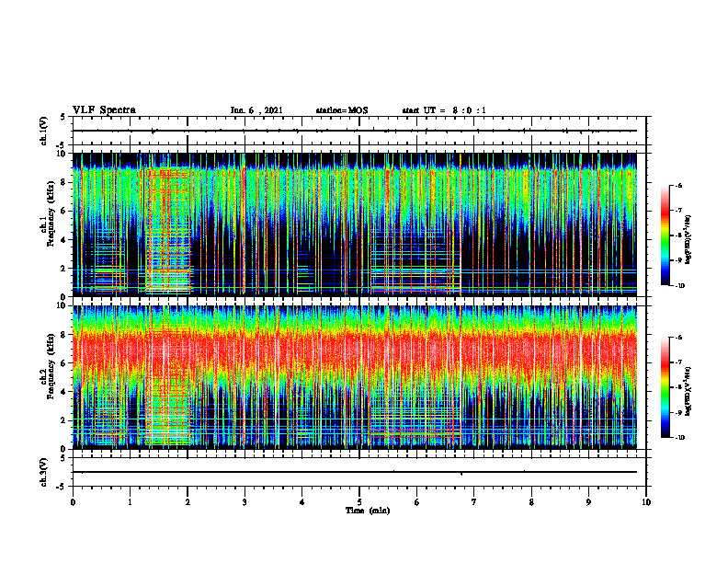
Task: Click the "station=MOS" header label
Action: [342, 110]
